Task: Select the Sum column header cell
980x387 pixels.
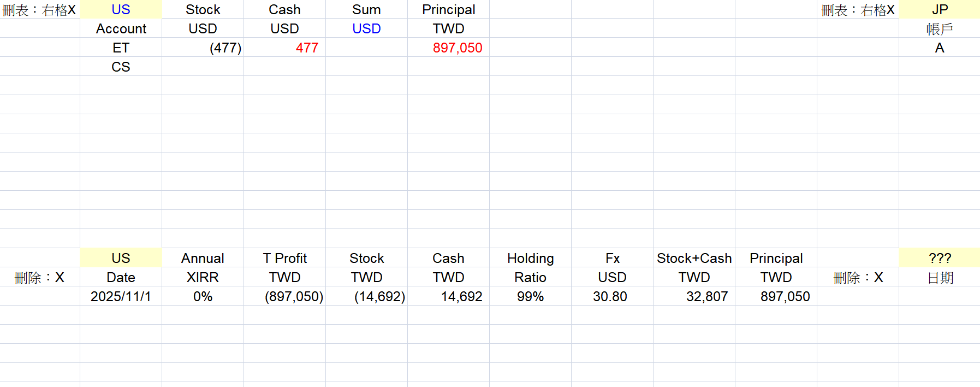Action: point(366,9)
